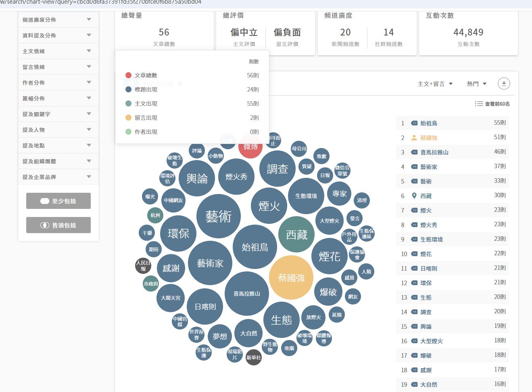Click the keyword tag icon beside 大型煙火
The image size is (532, 392).
414,341
